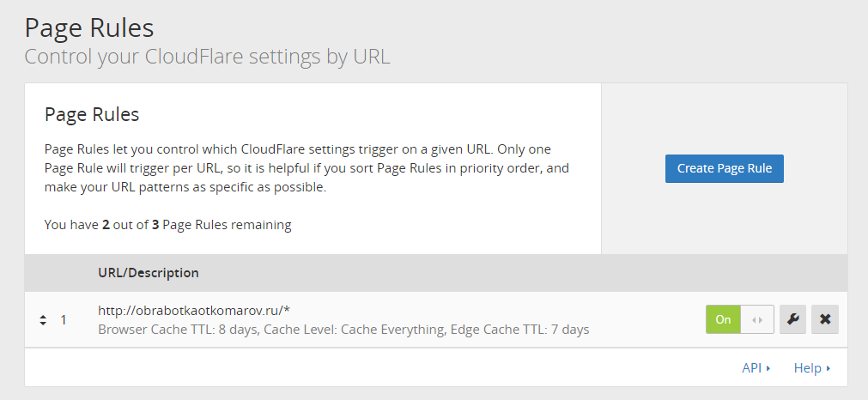
Task: Open the Help link
Action: [807, 368]
